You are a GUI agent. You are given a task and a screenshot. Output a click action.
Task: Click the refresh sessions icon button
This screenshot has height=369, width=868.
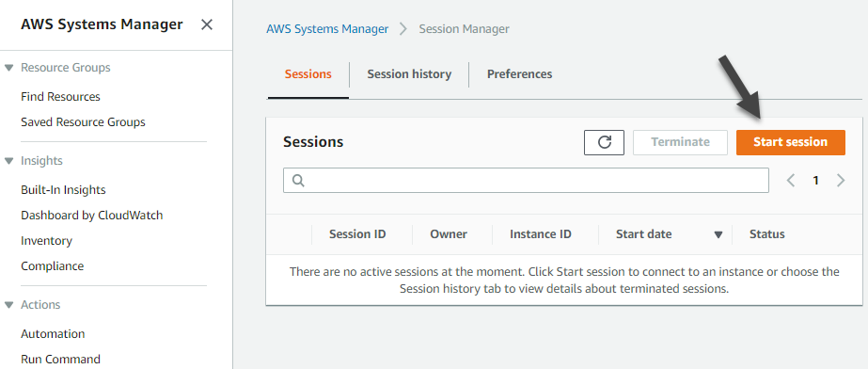[x=604, y=142]
